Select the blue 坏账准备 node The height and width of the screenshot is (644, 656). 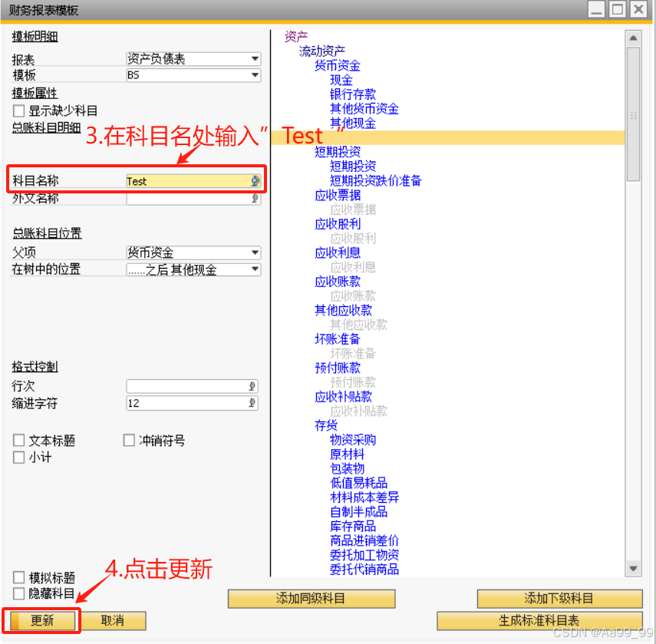pos(338,339)
